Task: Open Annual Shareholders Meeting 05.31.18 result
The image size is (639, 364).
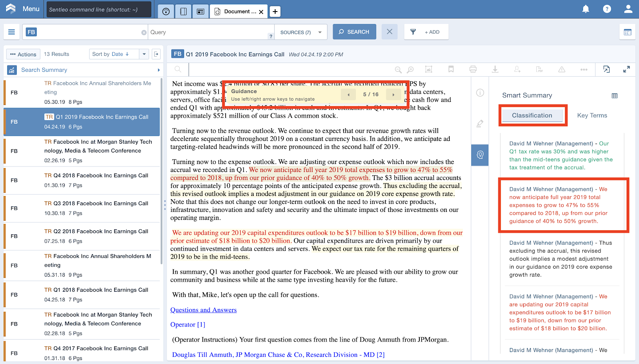Action: coord(82,265)
